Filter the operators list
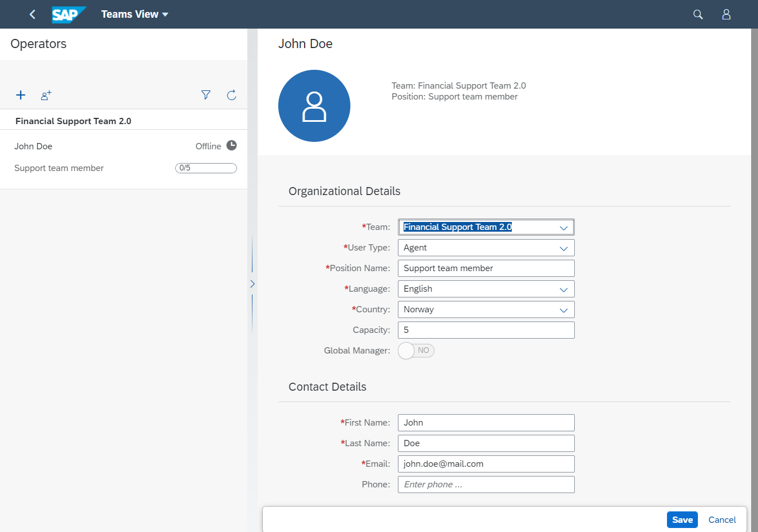Image resolution: width=758 pixels, height=532 pixels. [x=206, y=95]
